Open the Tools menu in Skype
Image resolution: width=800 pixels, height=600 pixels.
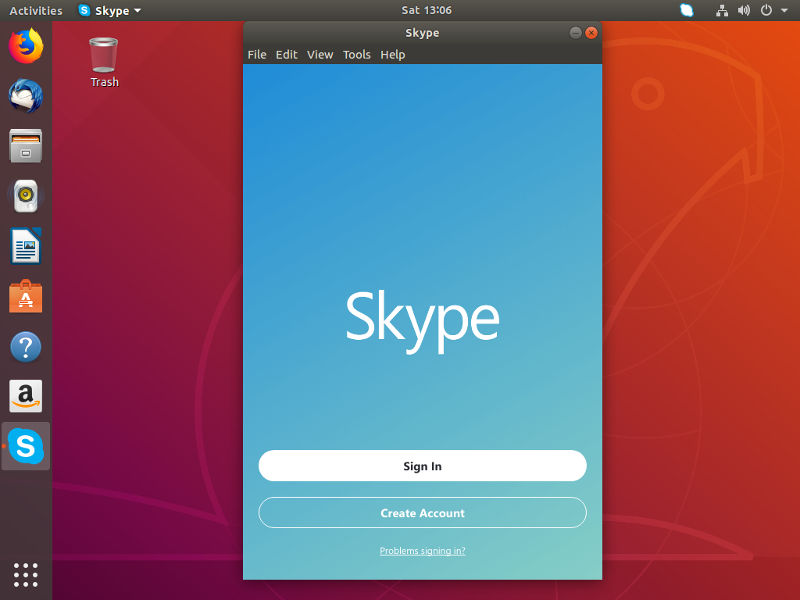[357, 55]
